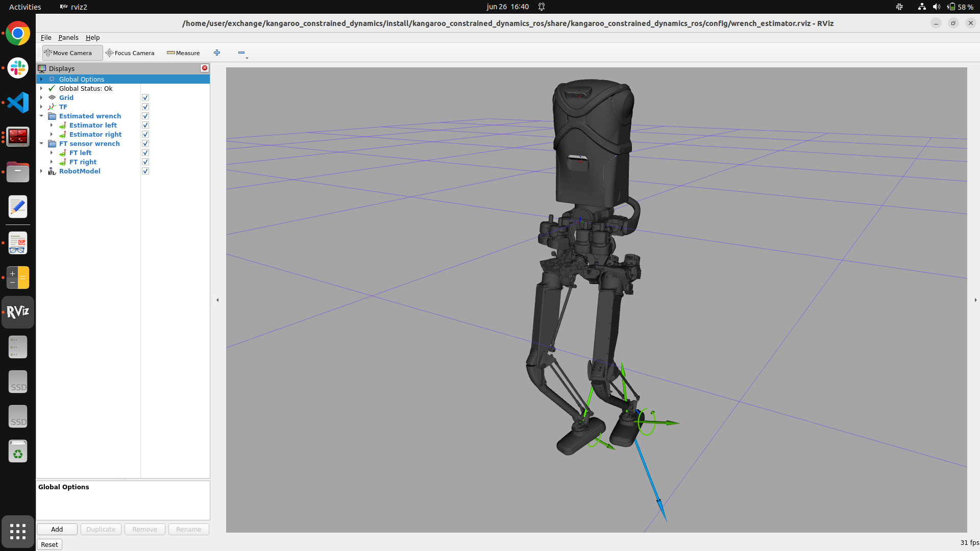Click the Estimator left wrench icon

point(62,125)
